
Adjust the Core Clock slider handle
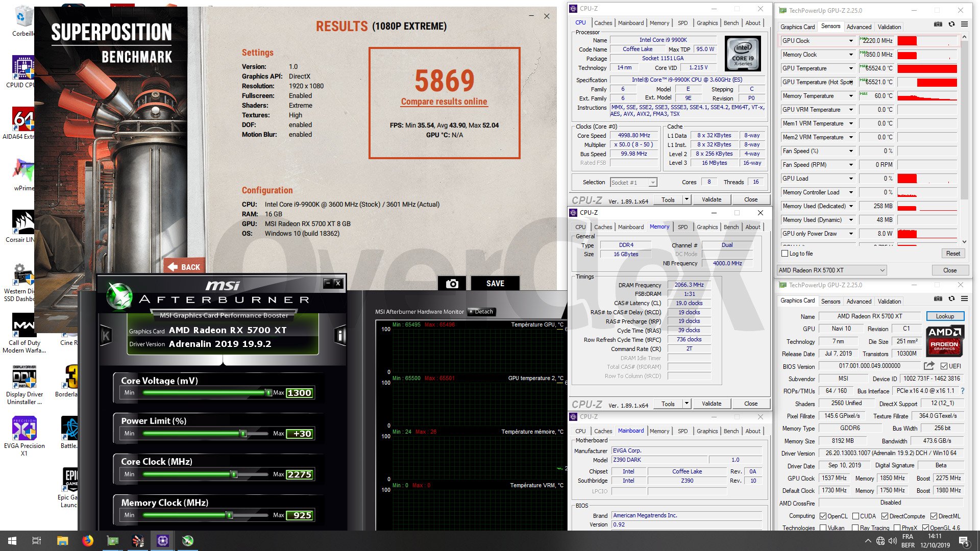tap(234, 474)
